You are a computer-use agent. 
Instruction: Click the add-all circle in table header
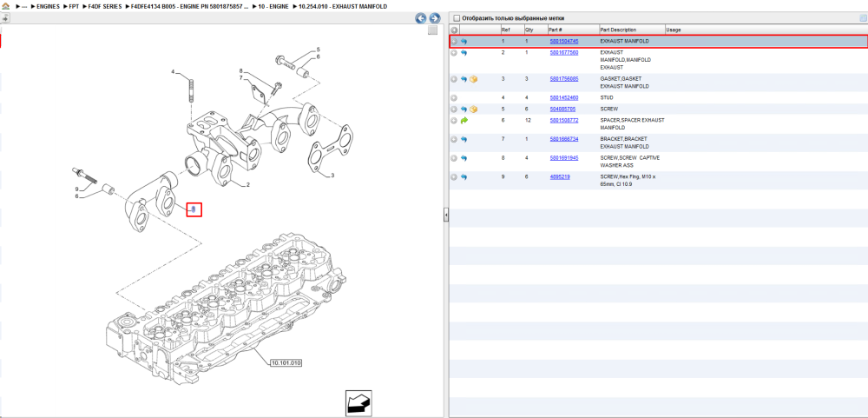pyautogui.click(x=454, y=30)
